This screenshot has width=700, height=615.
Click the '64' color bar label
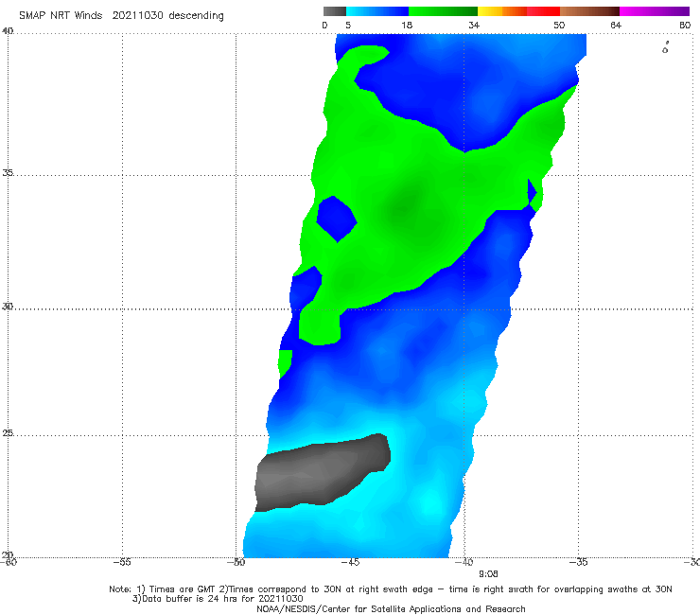pos(616,25)
